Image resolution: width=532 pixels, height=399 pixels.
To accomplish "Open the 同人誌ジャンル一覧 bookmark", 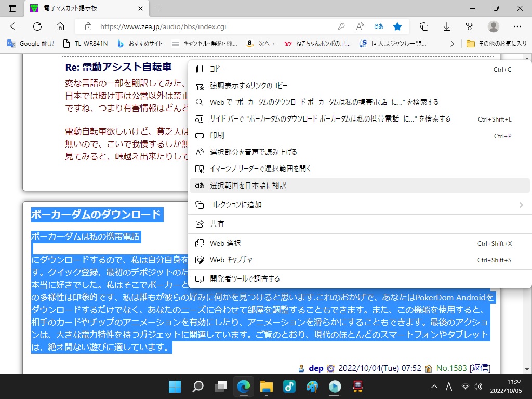I will coord(393,44).
